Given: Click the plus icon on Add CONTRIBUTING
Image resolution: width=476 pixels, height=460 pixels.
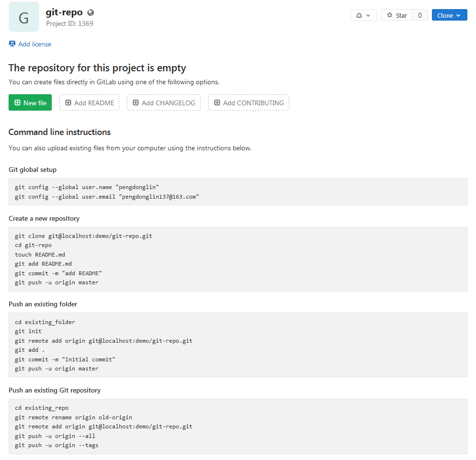Looking at the screenshot, I should click(x=216, y=102).
